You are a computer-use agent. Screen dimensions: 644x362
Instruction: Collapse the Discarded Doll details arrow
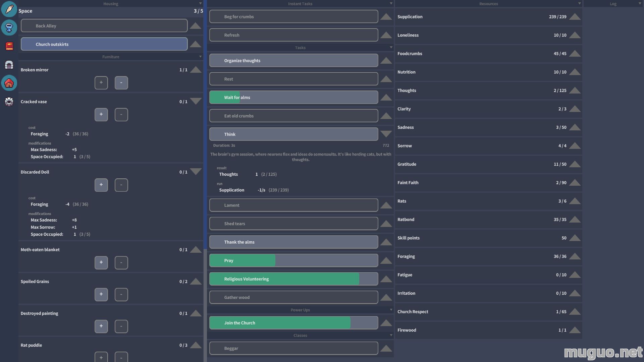click(196, 172)
